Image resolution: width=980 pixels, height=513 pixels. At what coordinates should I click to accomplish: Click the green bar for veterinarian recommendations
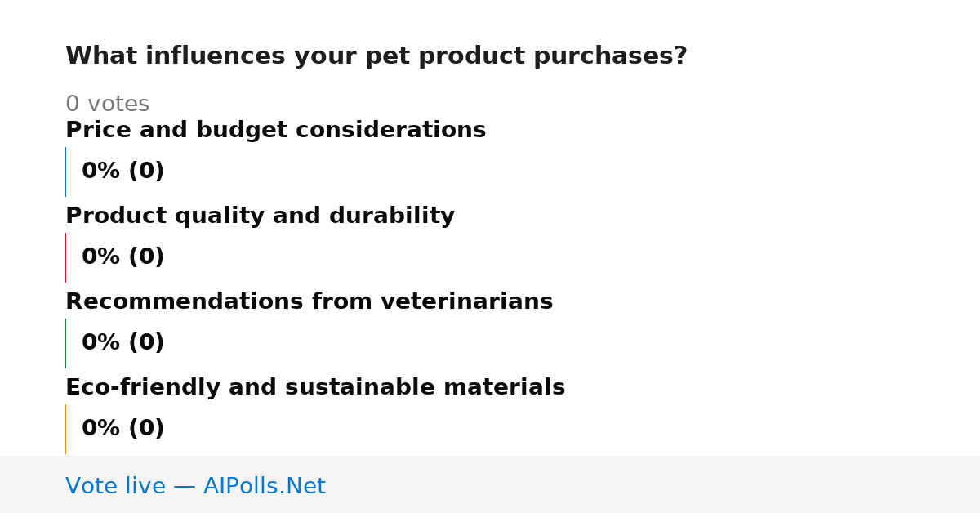click(65, 343)
